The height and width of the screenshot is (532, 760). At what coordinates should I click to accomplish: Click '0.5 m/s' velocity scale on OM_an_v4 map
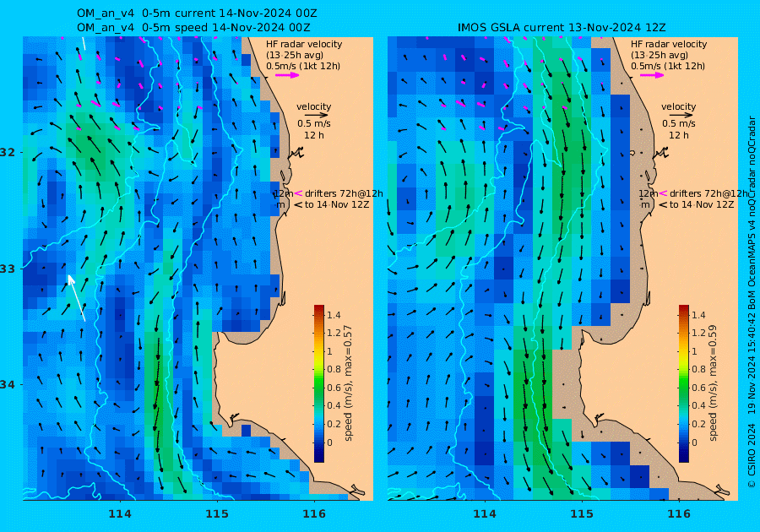[314, 123]
